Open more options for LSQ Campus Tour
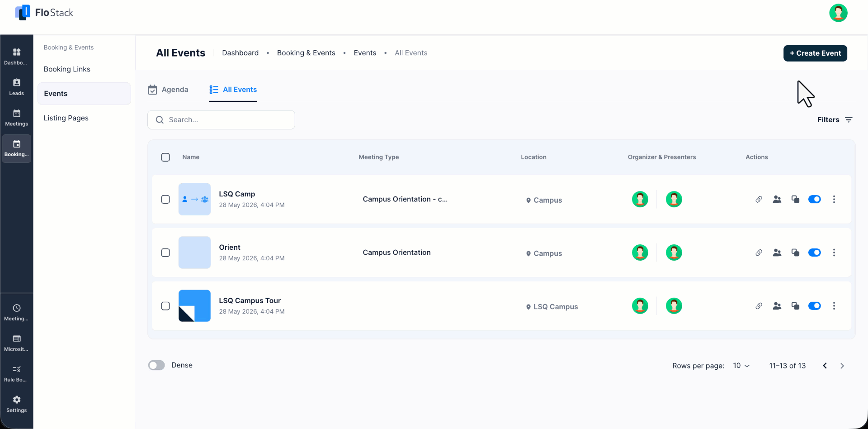Screen dimensions: 868x429 (834, 306)
